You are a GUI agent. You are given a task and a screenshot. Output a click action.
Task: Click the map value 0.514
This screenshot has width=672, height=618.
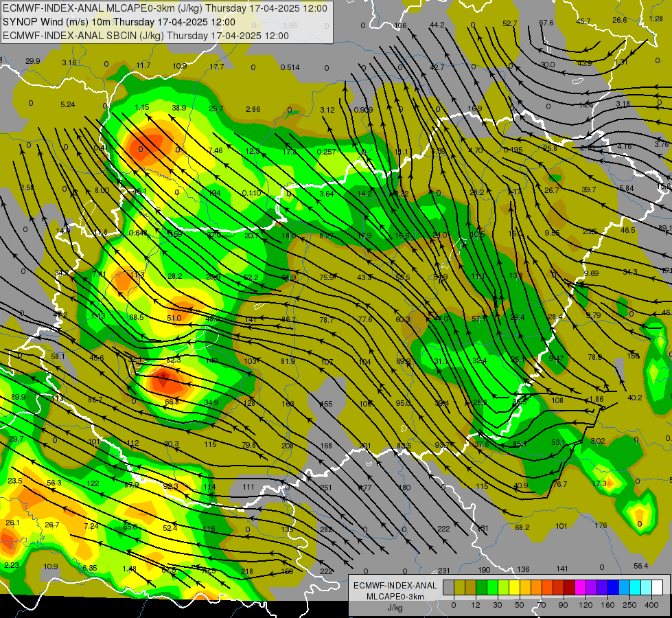tap(290, 67)
